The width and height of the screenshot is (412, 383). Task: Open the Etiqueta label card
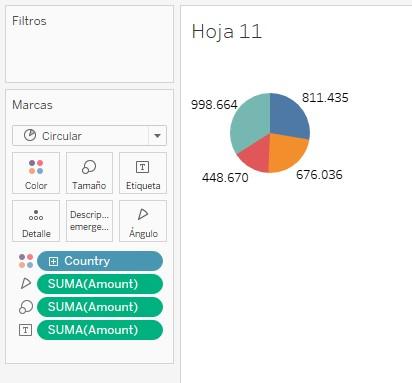[x=143, y=173]
